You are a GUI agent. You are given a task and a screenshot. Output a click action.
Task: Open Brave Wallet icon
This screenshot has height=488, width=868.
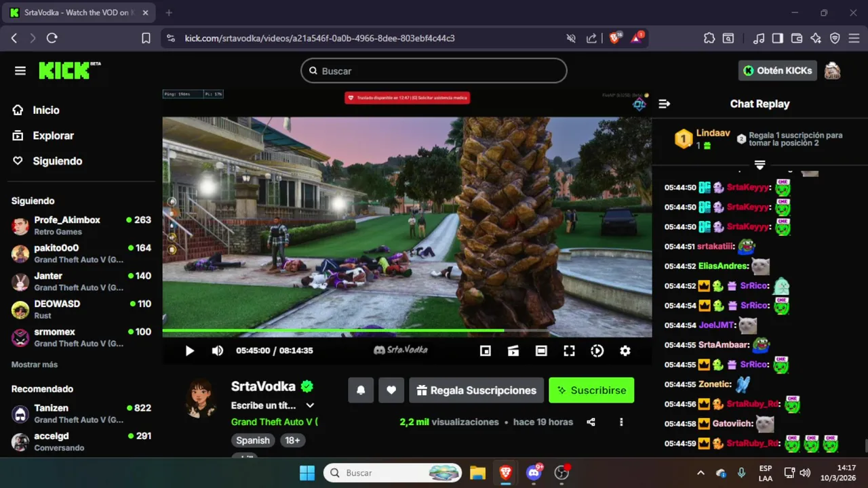797,38
